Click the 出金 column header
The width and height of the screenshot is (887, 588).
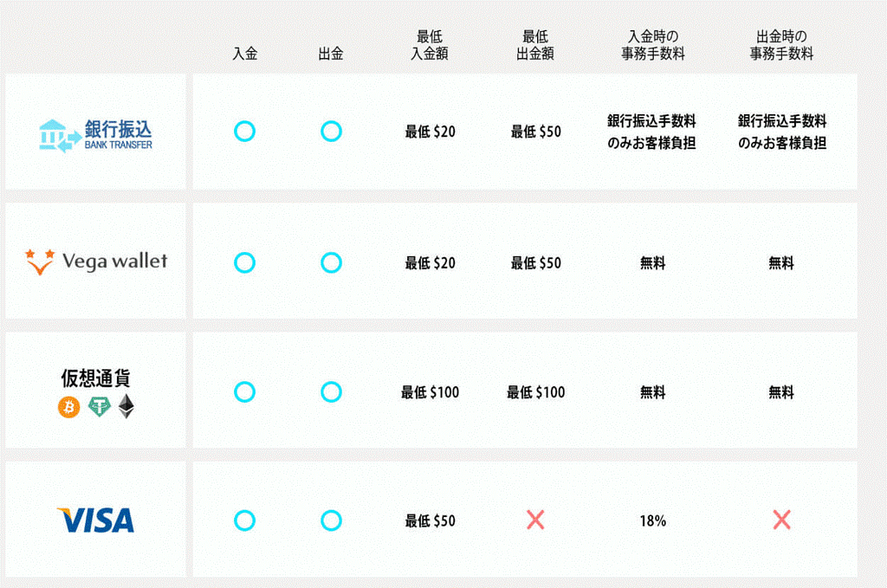pos(331,54)
